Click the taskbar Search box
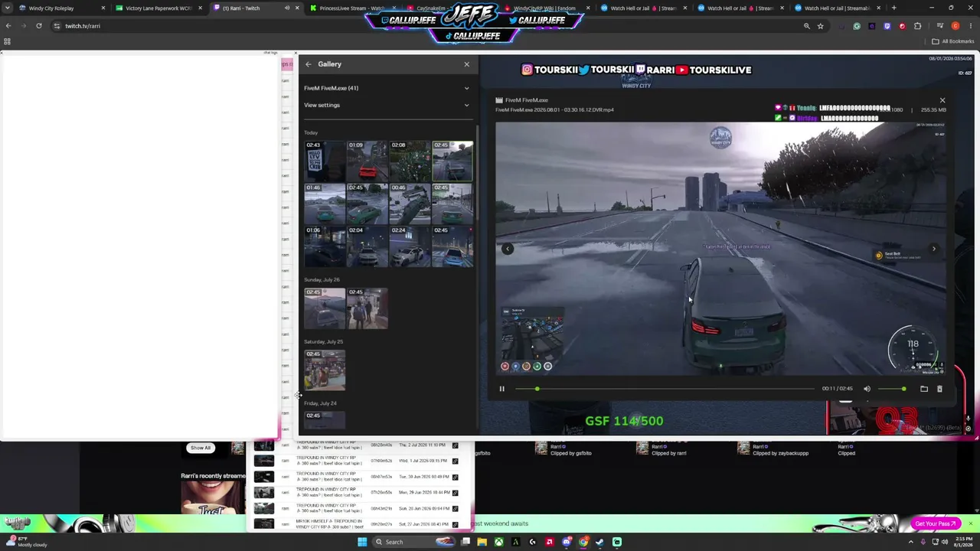The width and height of the screenshot is (980, 551). click(x=414, y=542)
